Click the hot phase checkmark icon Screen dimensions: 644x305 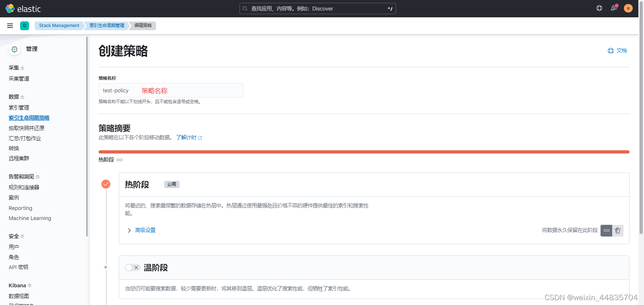coord(106,184)
